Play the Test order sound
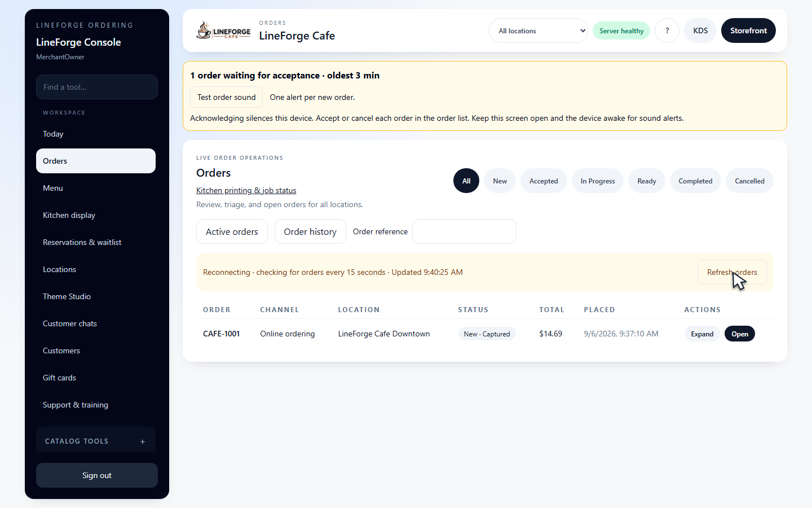 (x=226, y=97)
